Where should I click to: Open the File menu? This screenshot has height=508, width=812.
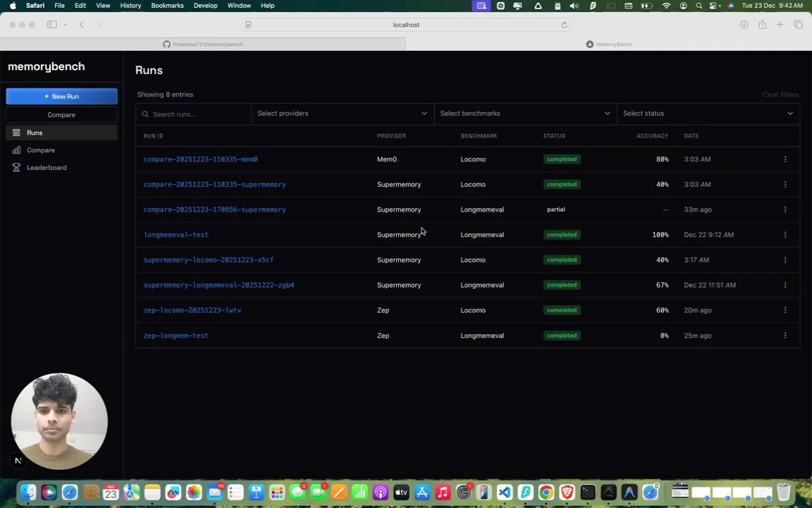click(x=59, y=6)
